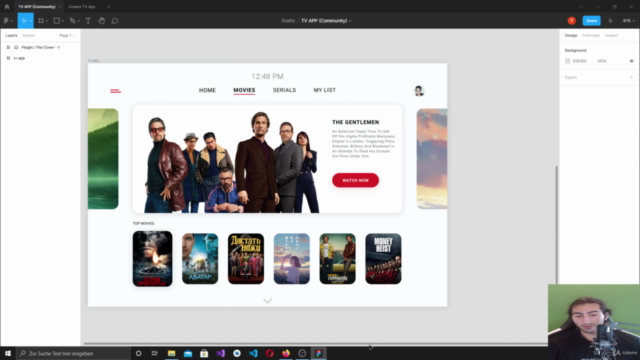Click the Money Heist poster thumbnail
640x360 pixels.
coord(383,259)
